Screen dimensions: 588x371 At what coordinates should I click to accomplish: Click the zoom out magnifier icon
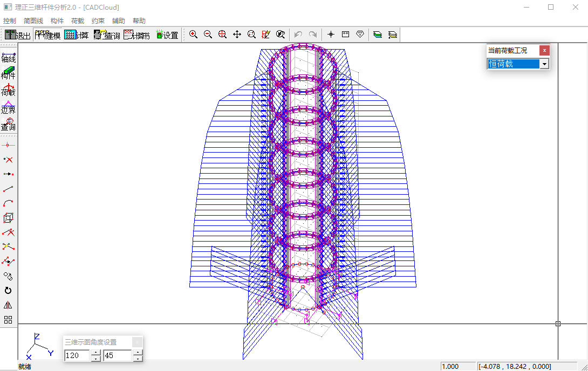coord(208,35)
